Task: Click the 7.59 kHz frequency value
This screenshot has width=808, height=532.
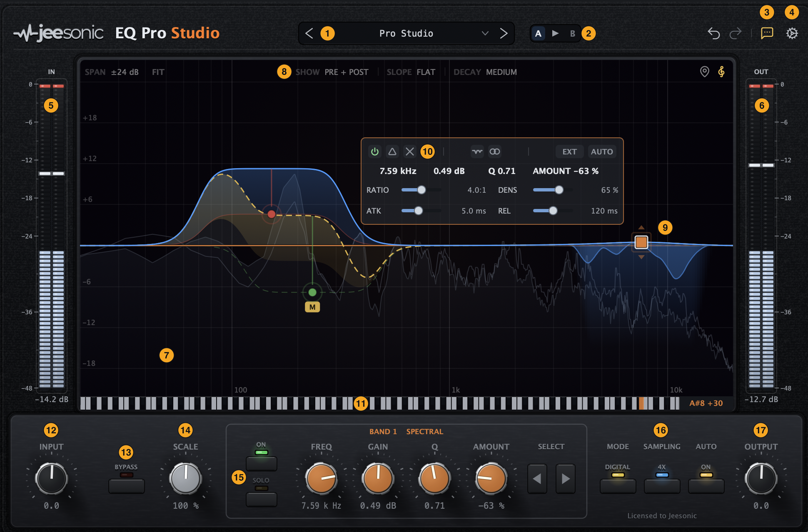Action: [x=398, y=171]
